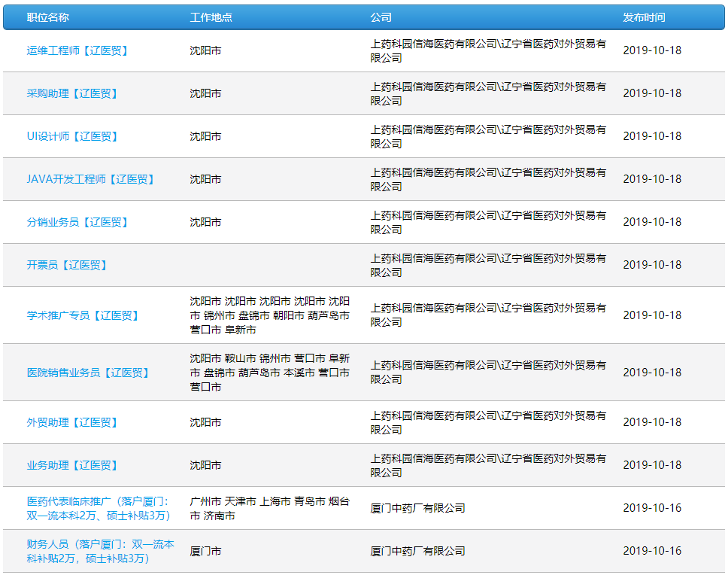Click date 2019-10-16 in 医药代表 row

coord(652,508)
